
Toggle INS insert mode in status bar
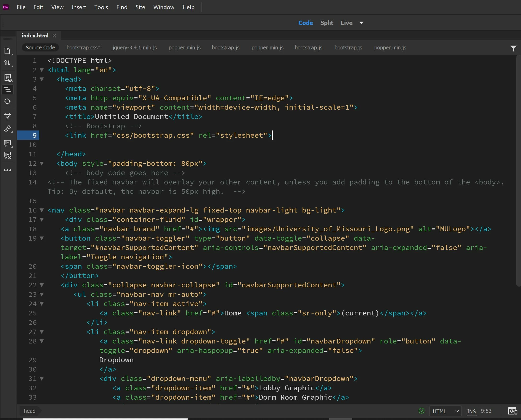pyautogui.click(x=471, y=411)
